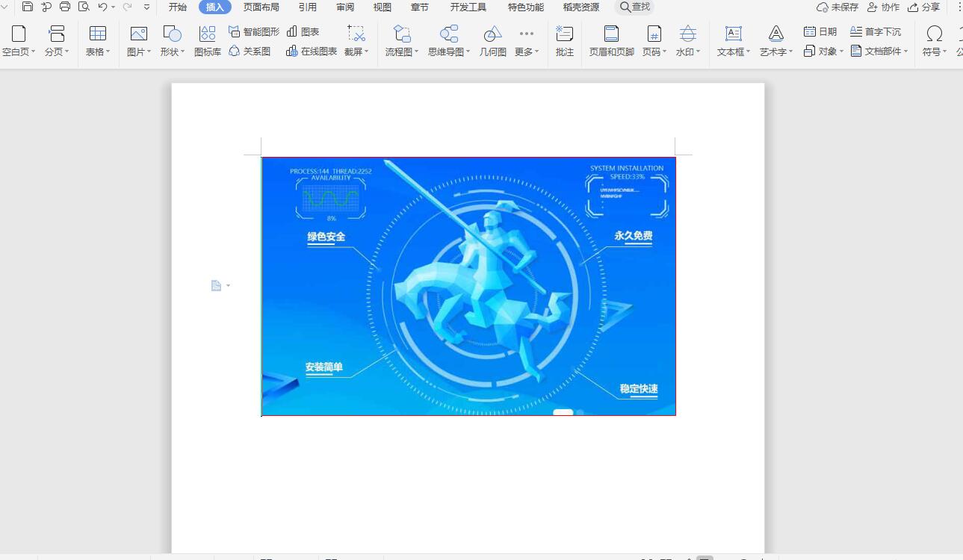Select the inserted blue picture in document
The width and height of the screenshot is (963, 560).
[468, 286]
